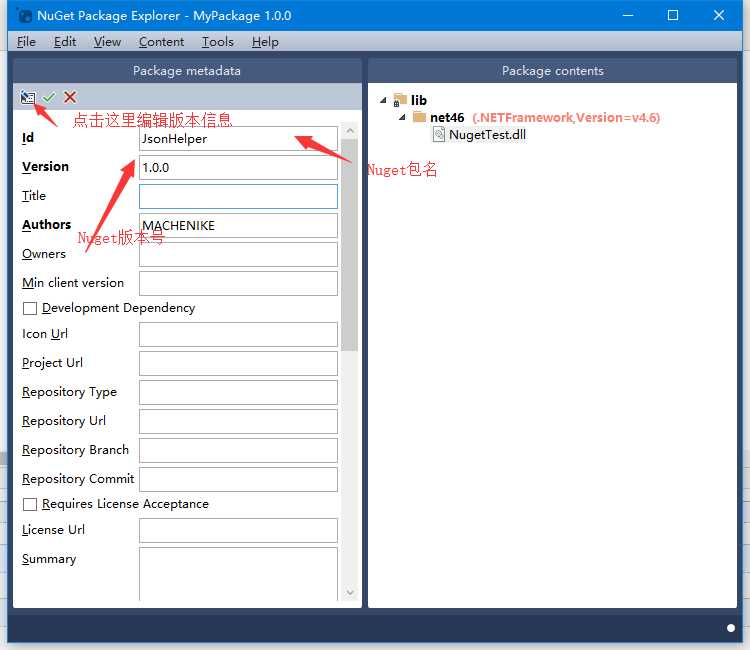Screen dimensions: 750x650
Task: Click the metadata panel scrollbar thumb
Action: [350, 245]
